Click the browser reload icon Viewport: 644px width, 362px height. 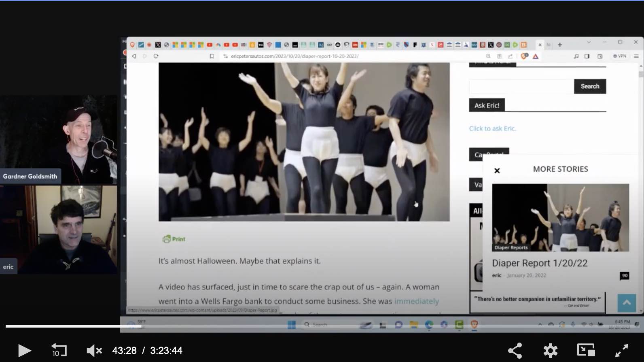click(156, 56)
